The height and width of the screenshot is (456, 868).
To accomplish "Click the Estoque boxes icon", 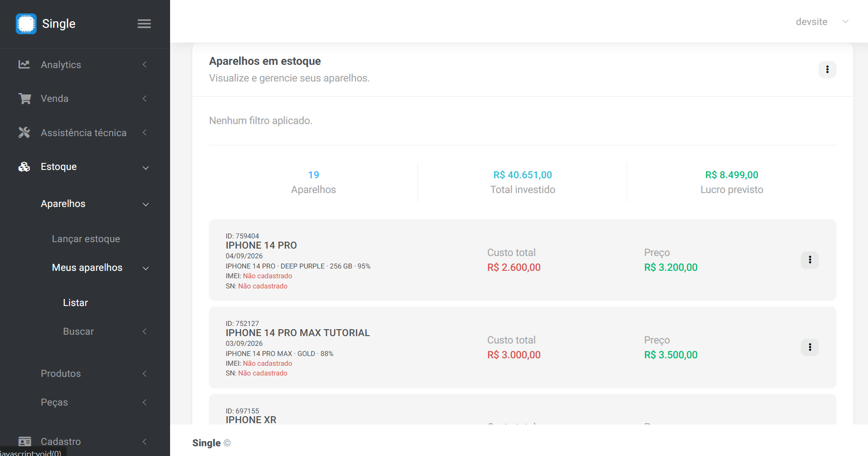I will (24, 167).
